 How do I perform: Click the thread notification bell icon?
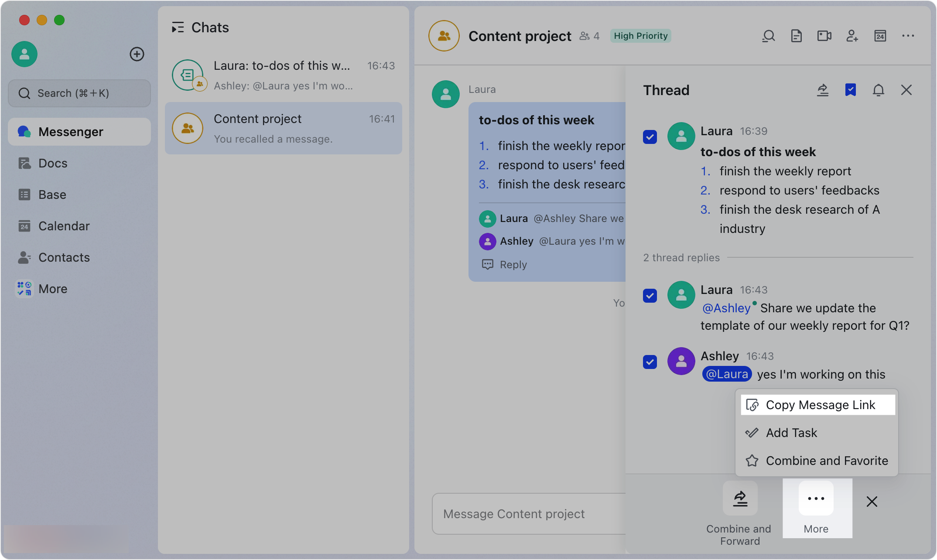[878, 90]
